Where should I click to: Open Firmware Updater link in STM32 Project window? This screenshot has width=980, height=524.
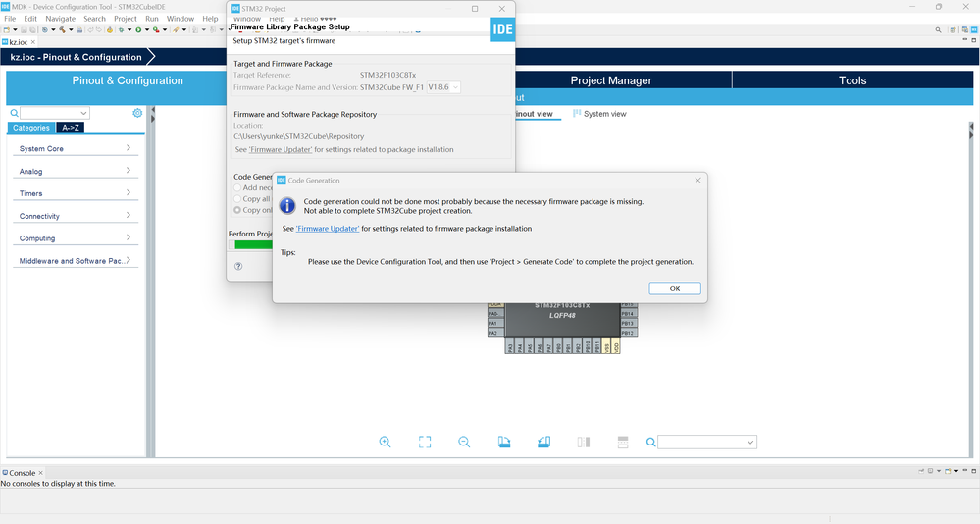281,149
